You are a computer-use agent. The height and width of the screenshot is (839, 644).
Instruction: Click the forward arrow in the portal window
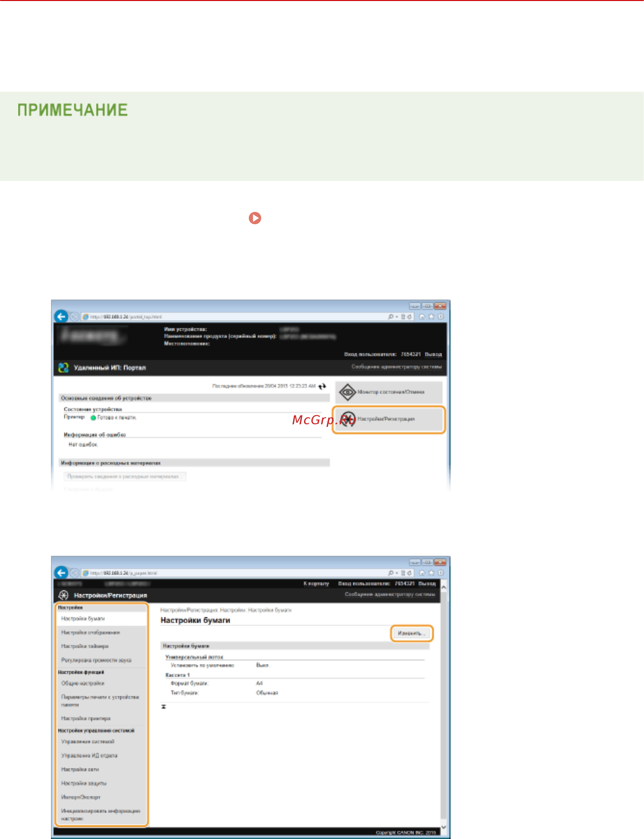(75, 317)
